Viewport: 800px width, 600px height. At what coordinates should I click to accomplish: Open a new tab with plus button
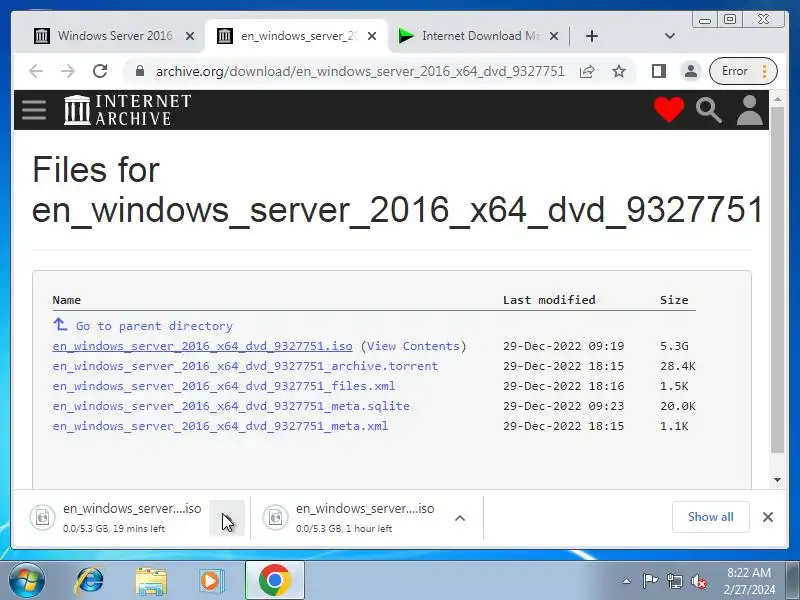pyautogui.click(x=592, y=36)
